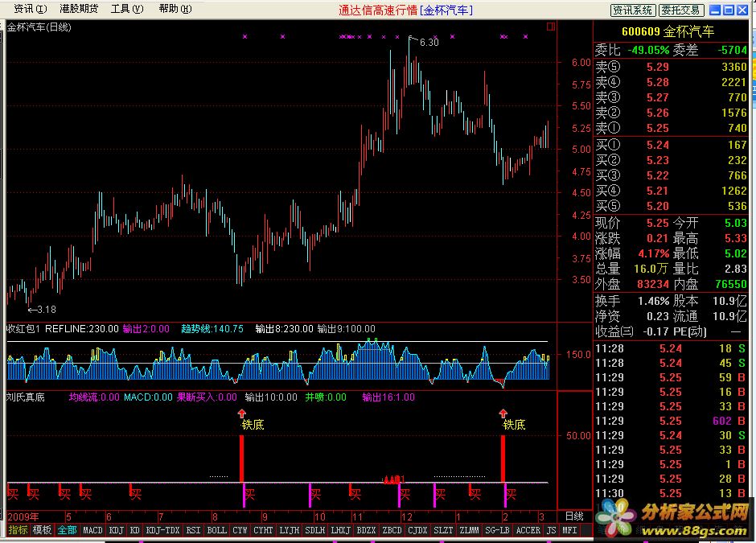The image size is (756, 543).
Task: Open the 港股期货 menu
Action: (x=79, y=9)
